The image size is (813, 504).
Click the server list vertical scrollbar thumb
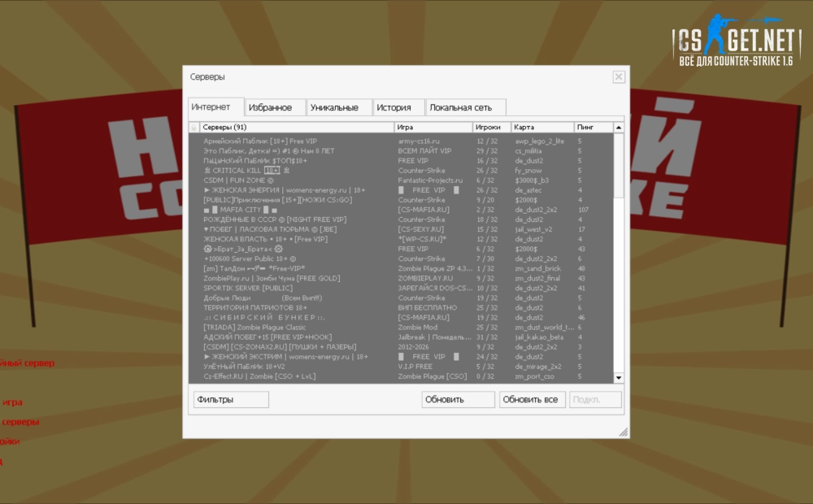point(619,165)
